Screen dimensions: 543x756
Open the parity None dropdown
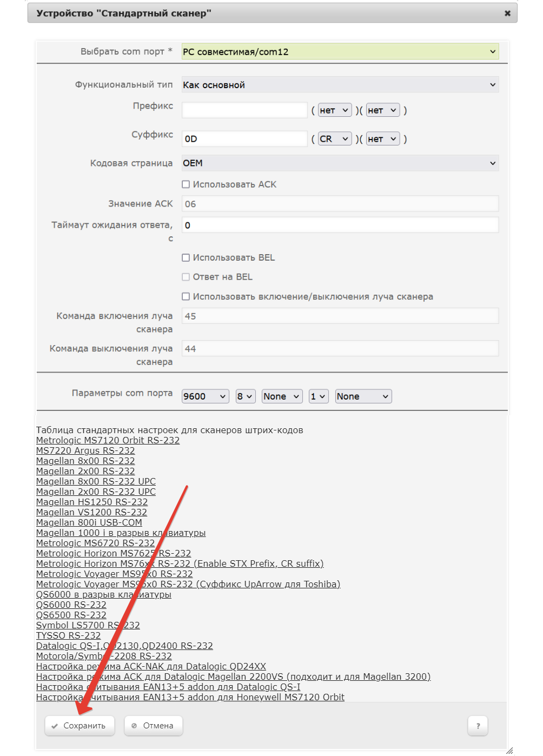coord(282,396)
